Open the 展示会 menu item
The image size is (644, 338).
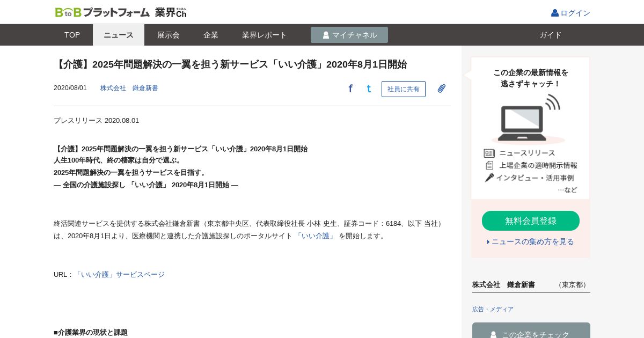[169, 35]
